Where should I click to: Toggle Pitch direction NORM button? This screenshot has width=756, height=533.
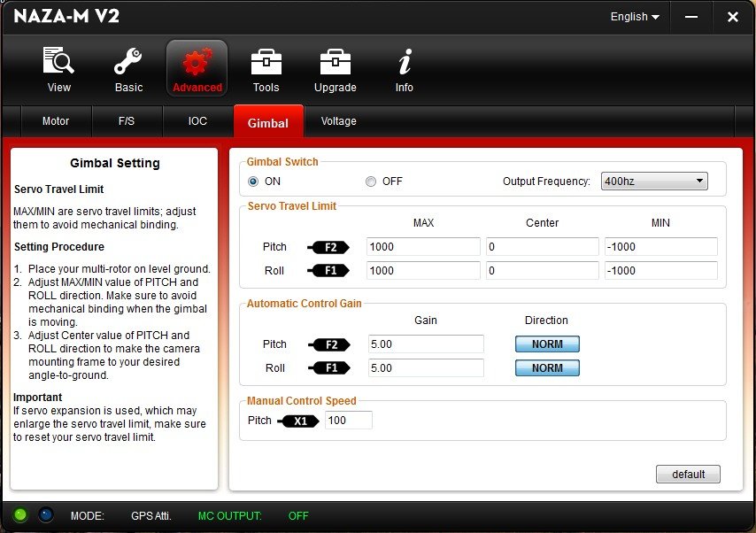(x=547, y=344)
